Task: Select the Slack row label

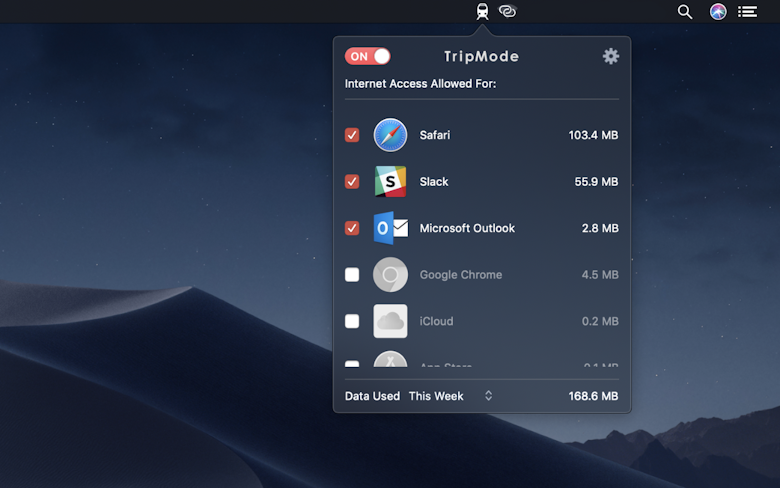Action: pos(434,182)
